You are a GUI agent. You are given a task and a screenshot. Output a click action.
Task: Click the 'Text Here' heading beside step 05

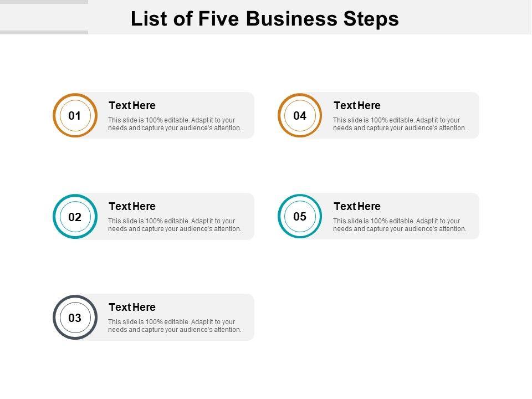(x=357, y=206)
